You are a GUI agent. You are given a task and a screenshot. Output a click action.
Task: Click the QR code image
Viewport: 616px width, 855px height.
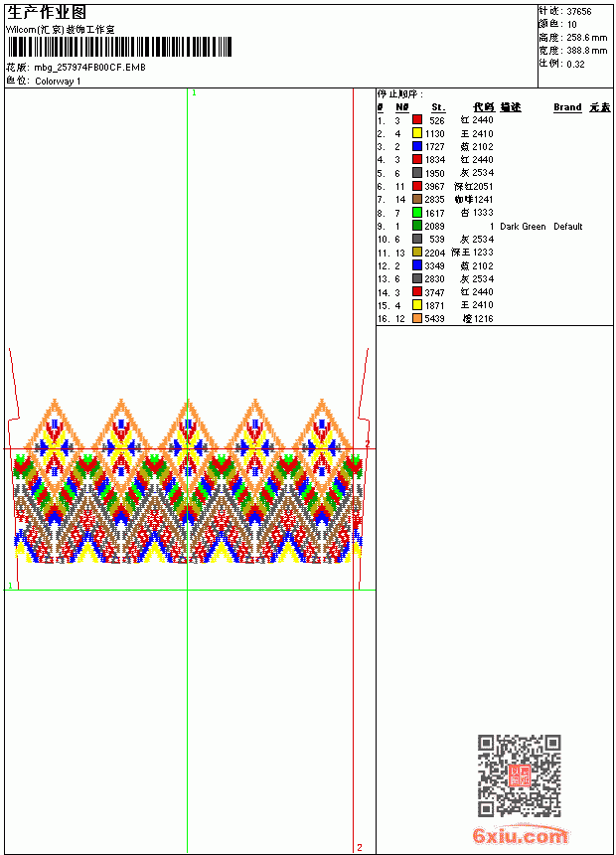pyautogui.click(x=520, y=775)
